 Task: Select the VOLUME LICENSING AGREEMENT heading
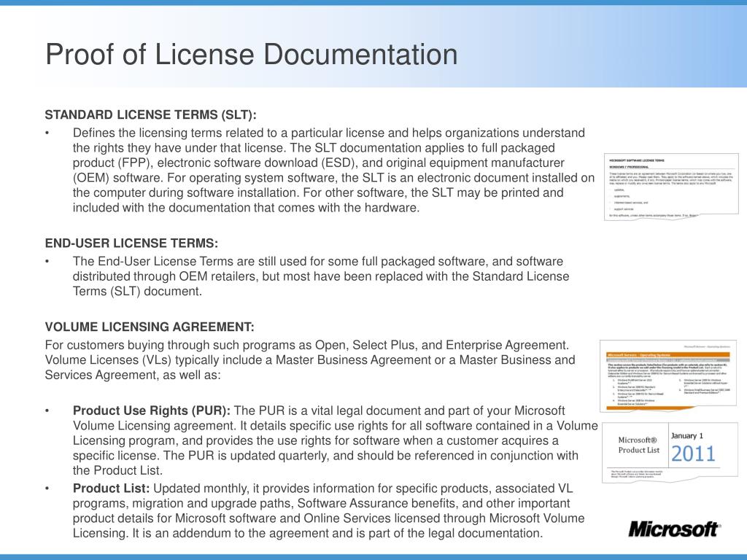[150, 327]
